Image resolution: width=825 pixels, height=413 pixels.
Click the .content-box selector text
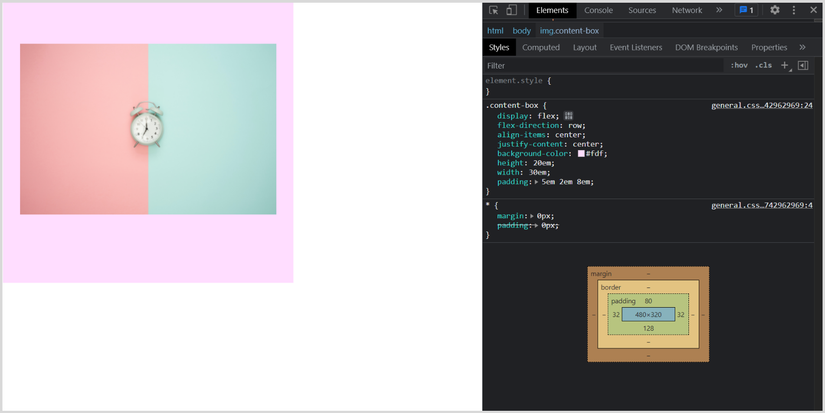512,105
